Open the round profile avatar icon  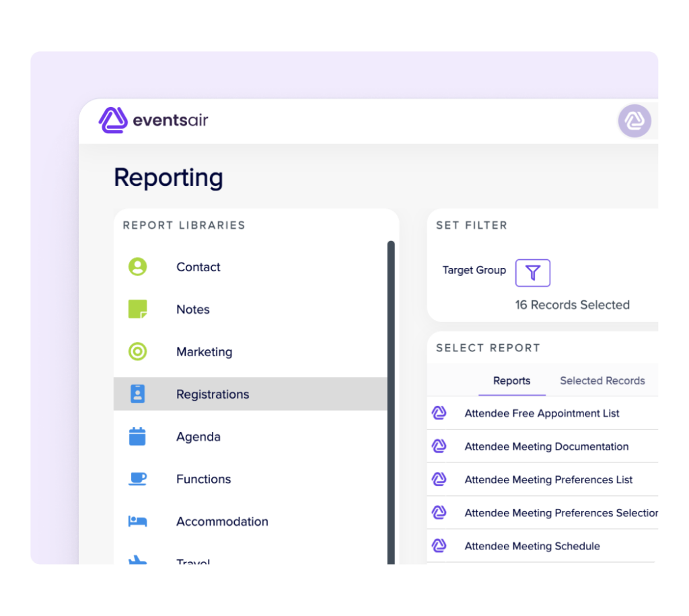pos(634,121)
